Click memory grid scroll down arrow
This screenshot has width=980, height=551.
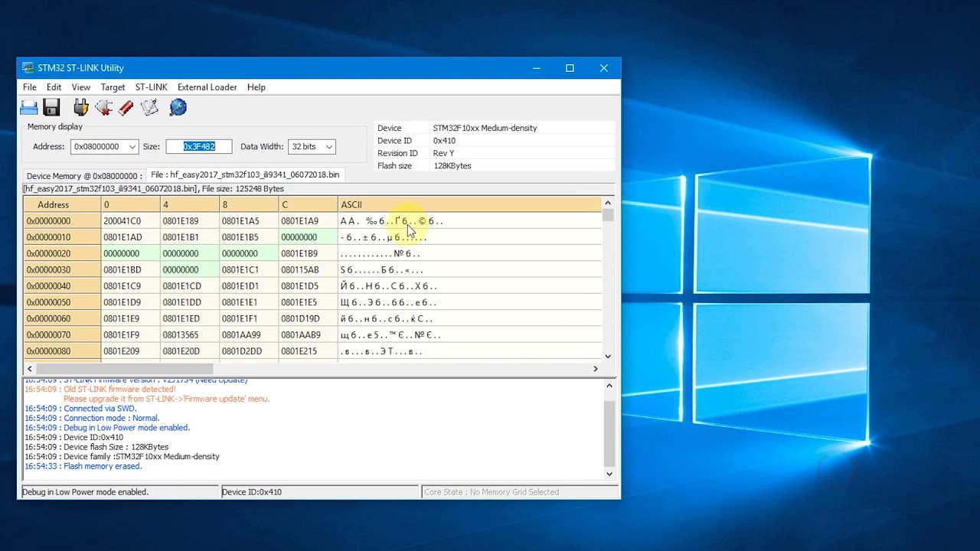pyautogui.click(x=608, y=356)
